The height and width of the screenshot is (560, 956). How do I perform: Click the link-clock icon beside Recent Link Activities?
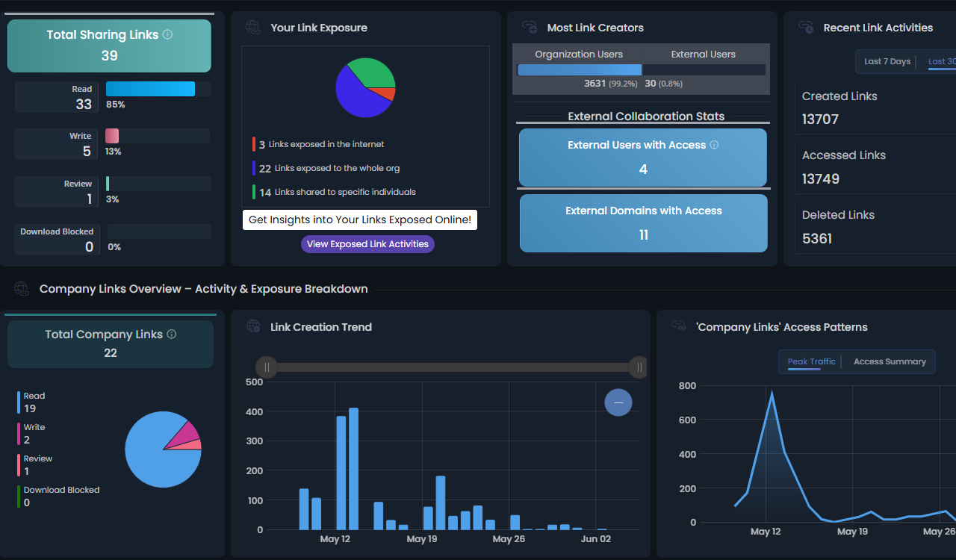(804, 27)
